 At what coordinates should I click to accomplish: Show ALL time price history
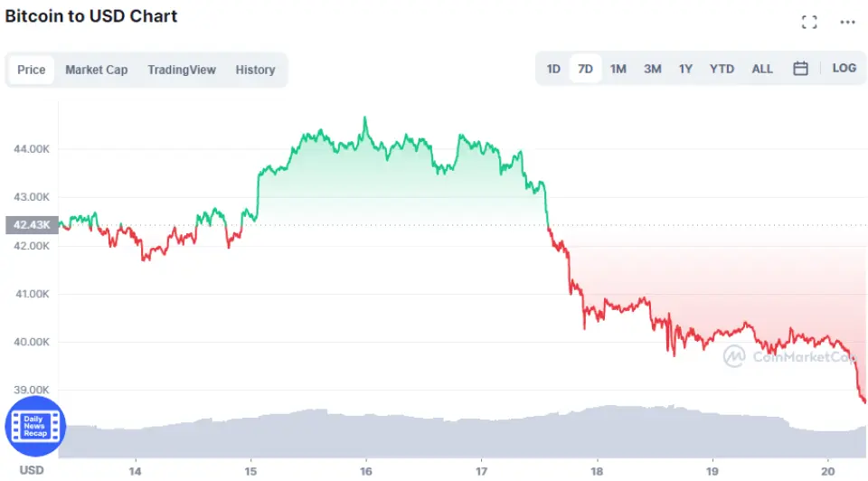762,69
